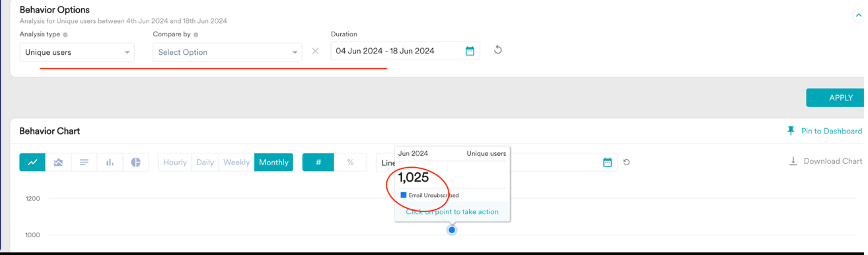This screenshot has width=868, height=255.
Task: Choose the horizontal bar chart icon
Action: pos(84,162)
